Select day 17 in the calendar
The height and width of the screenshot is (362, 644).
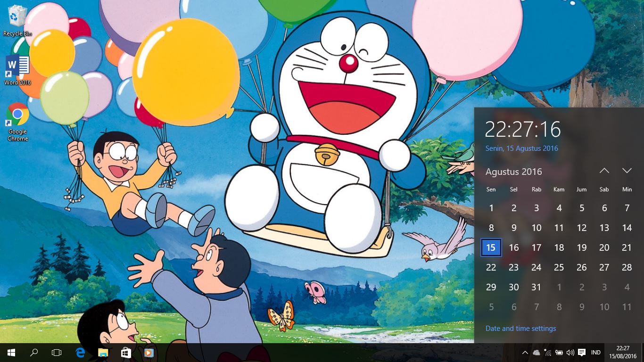537,247
